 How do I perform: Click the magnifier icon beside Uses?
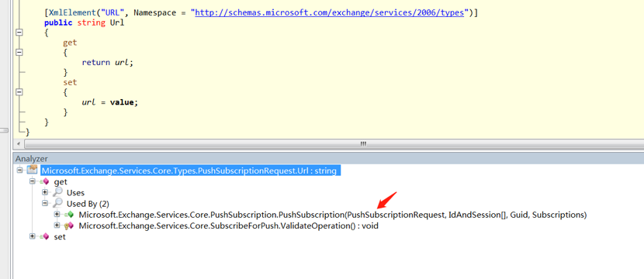(57, 192)
